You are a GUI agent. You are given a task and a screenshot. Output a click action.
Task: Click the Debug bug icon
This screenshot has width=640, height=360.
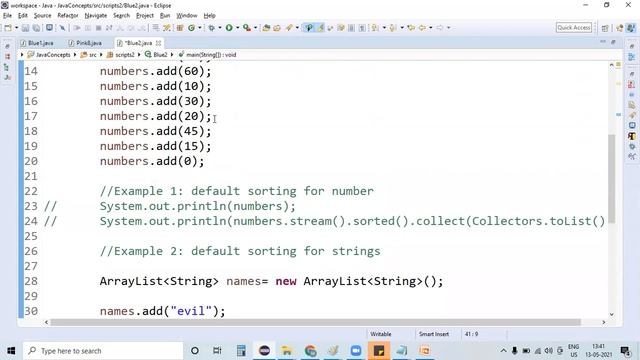pos(211,28)
